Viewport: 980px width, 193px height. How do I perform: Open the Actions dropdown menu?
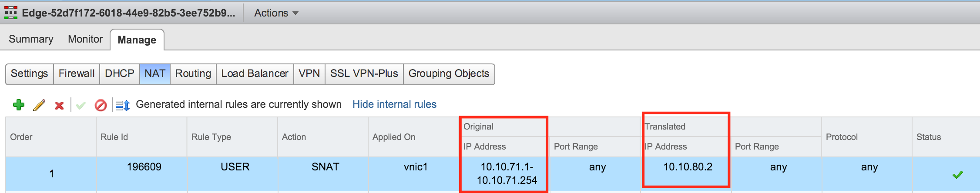pyautogui.click(x=276, y=13)
